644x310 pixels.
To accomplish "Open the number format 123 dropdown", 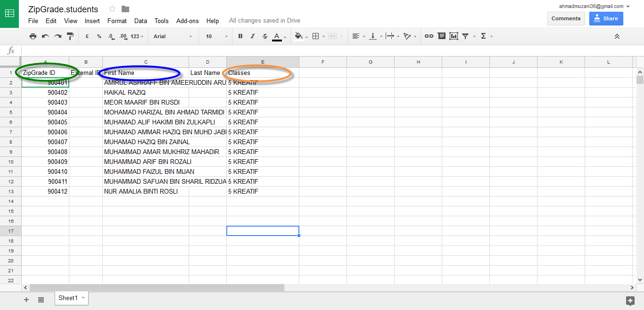I will (137, 36).
